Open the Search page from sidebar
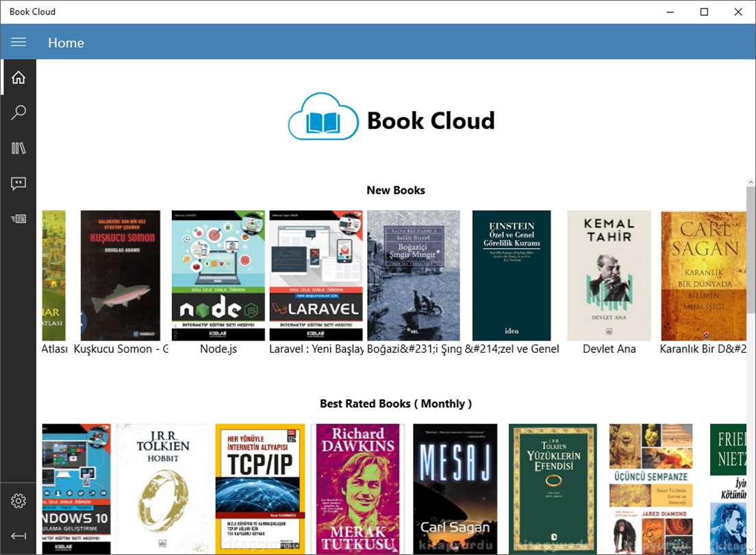756x555 pixels. coord(18,112)
